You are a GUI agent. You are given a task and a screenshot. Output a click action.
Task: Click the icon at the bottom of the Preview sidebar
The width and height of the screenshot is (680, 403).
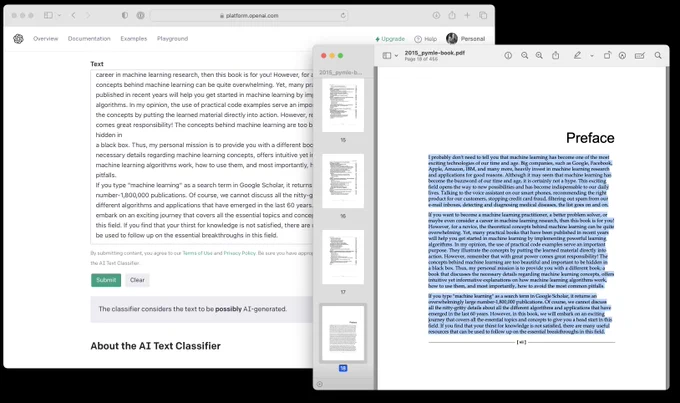320,384
